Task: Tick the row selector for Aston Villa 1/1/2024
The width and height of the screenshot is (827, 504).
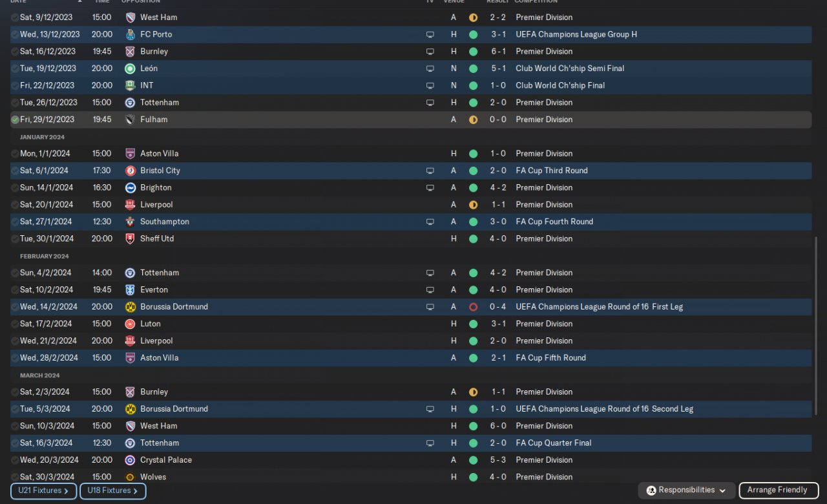Action: coord(15,154)
